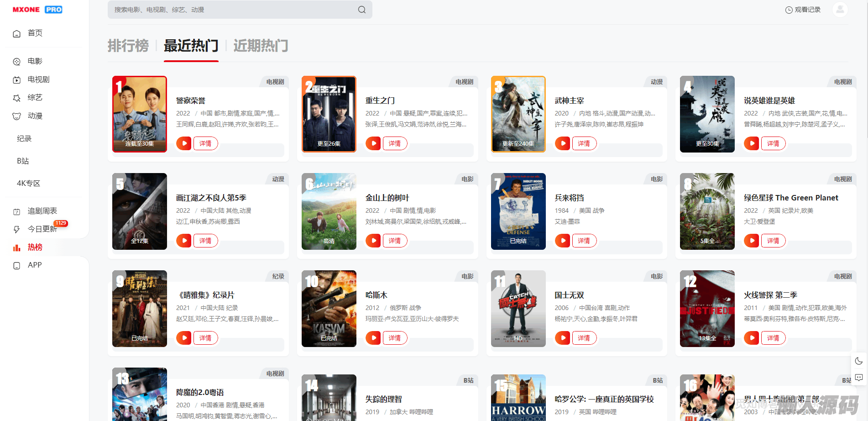The image size is (868, 421).
Task: Open the feedback message icon
Action: (x=859, y=378)
